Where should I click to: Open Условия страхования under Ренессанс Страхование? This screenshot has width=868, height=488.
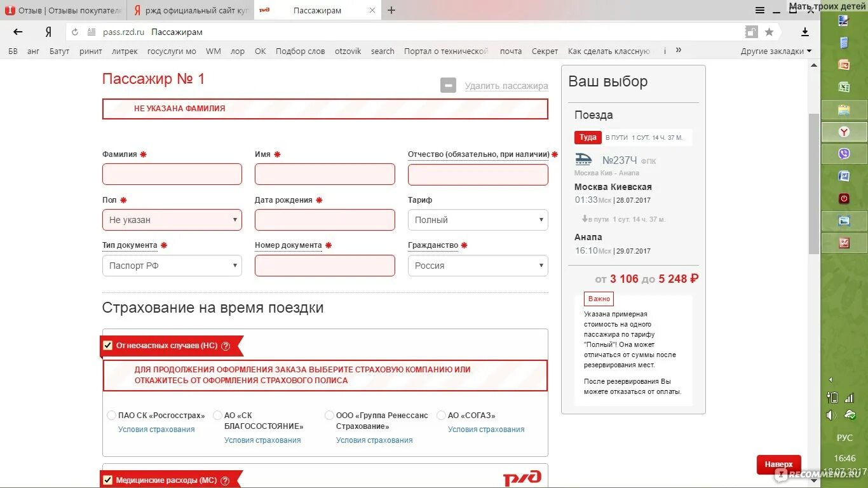(374, 440)
